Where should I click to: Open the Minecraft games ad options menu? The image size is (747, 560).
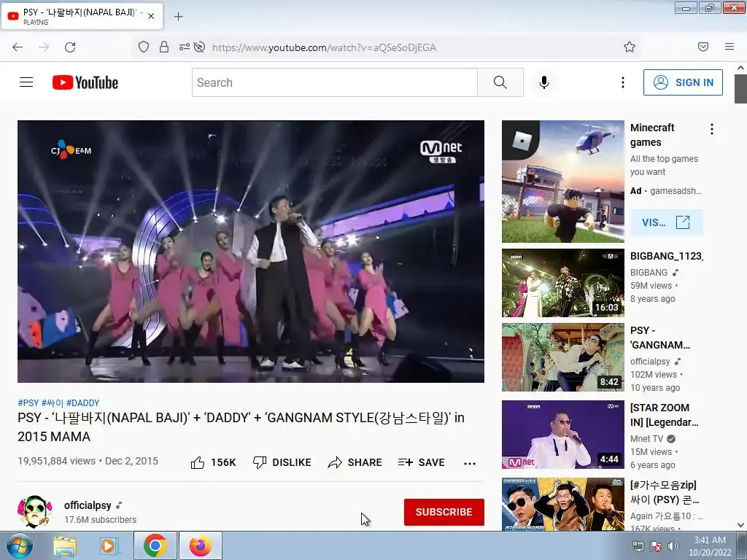tap(712, 129)
